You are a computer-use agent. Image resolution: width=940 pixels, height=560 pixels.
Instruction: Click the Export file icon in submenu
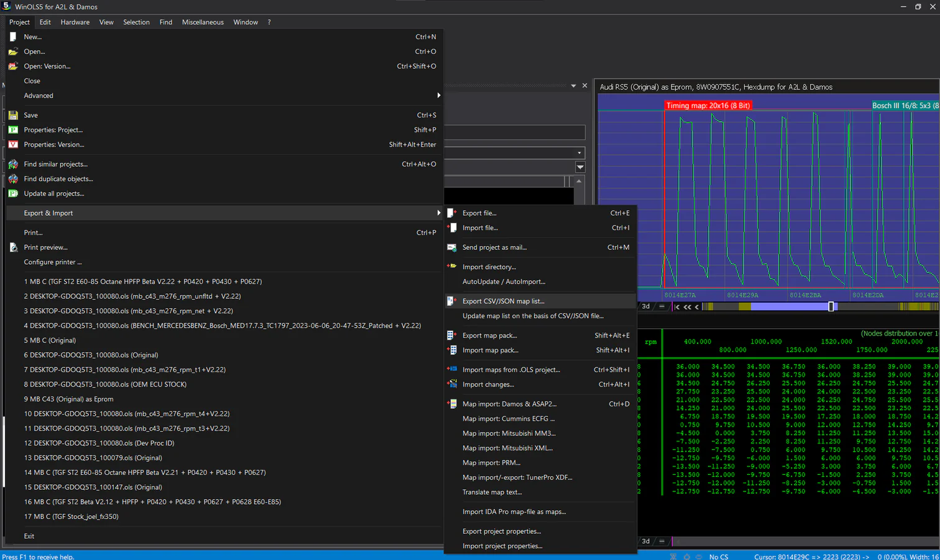click(452, 213)
